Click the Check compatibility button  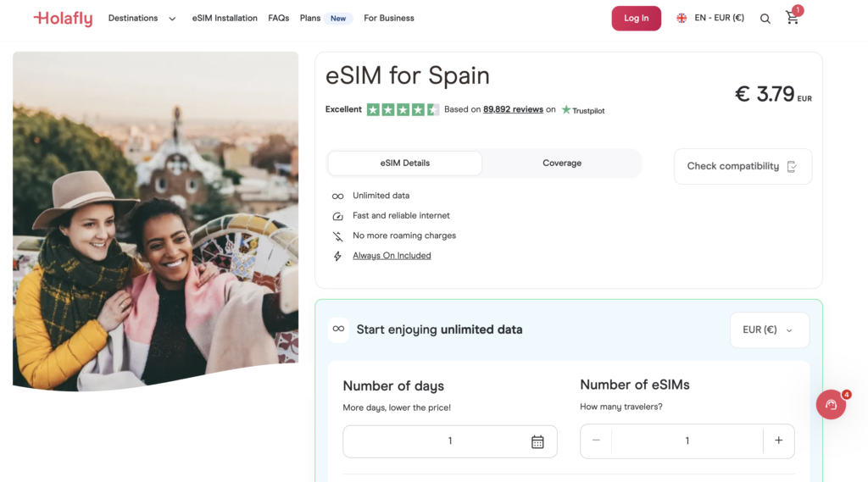point(743,166)
